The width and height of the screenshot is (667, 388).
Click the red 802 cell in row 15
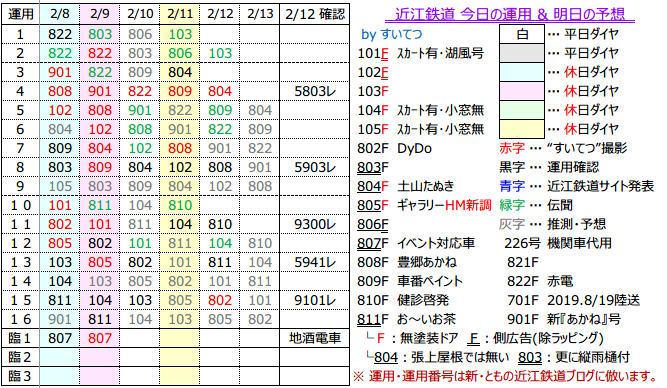click(219, 300)
